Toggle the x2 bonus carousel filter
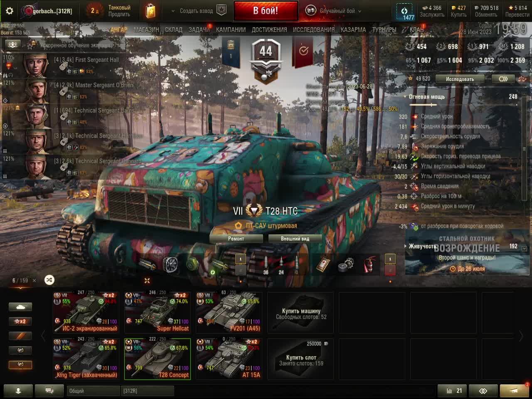Viewport: 532px width, 399px height. [x=20, y=321]
